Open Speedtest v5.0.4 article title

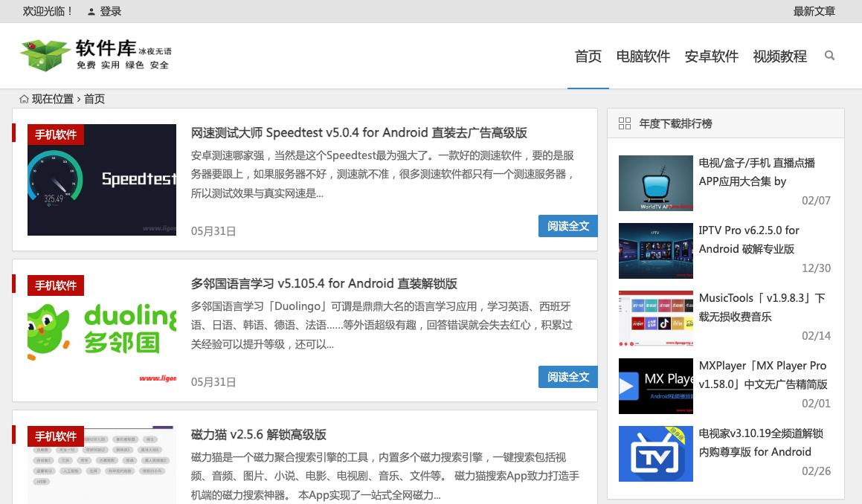tap(359, 132)
